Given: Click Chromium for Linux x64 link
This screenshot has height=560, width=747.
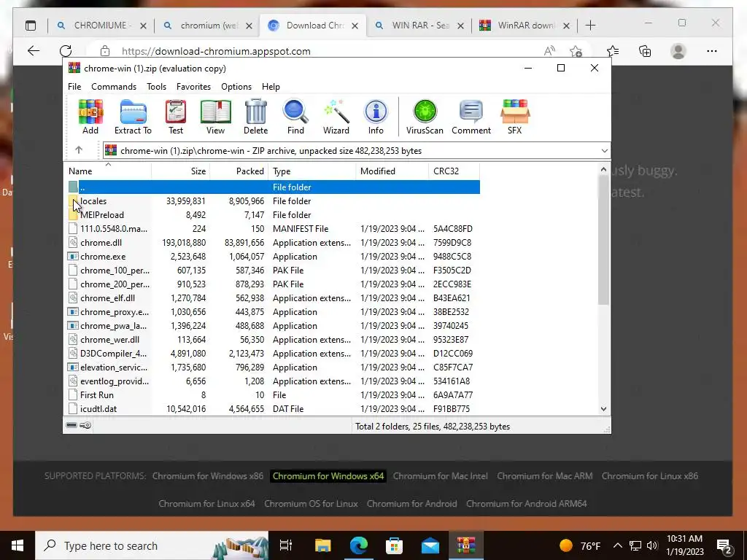Looking at the screenshot, I should click(206, 503).
